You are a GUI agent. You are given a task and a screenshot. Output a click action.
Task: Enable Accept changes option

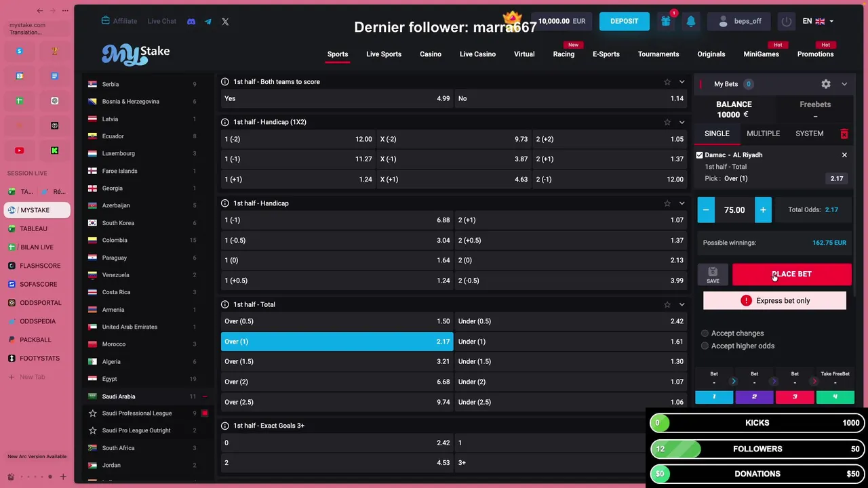[x=705, y=333]
